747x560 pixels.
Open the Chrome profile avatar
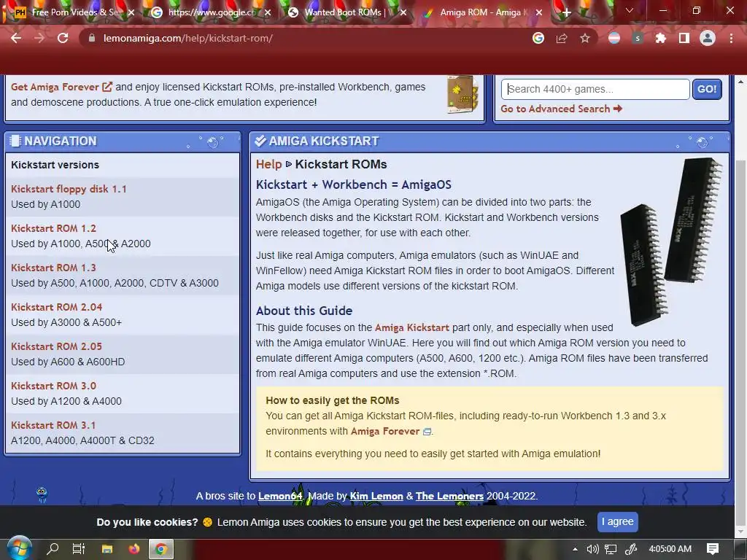tap(708, 38)
